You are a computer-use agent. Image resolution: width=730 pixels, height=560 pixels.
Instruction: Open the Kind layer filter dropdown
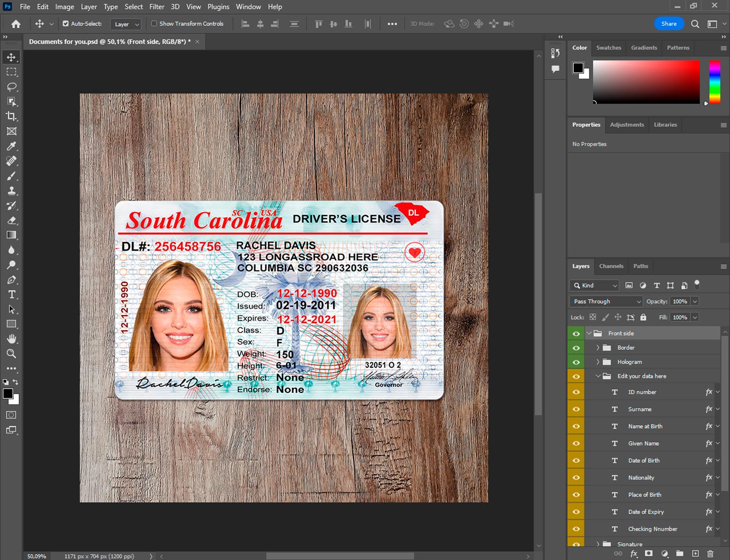point(595,286)
